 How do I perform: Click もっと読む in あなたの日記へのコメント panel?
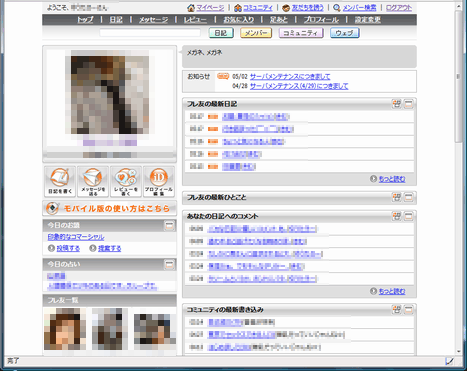point(392,291)
